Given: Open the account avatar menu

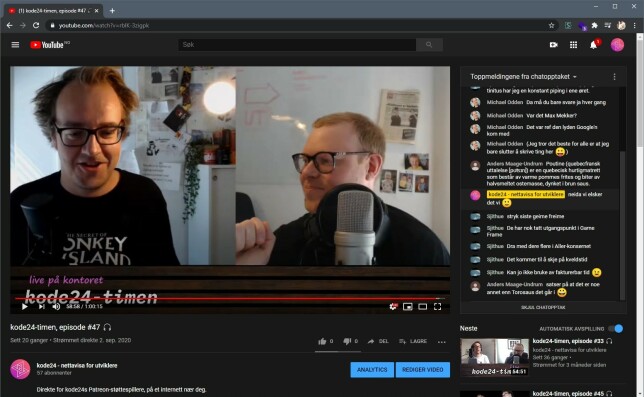Looking at the screenshot, I should tap(617, 45).
